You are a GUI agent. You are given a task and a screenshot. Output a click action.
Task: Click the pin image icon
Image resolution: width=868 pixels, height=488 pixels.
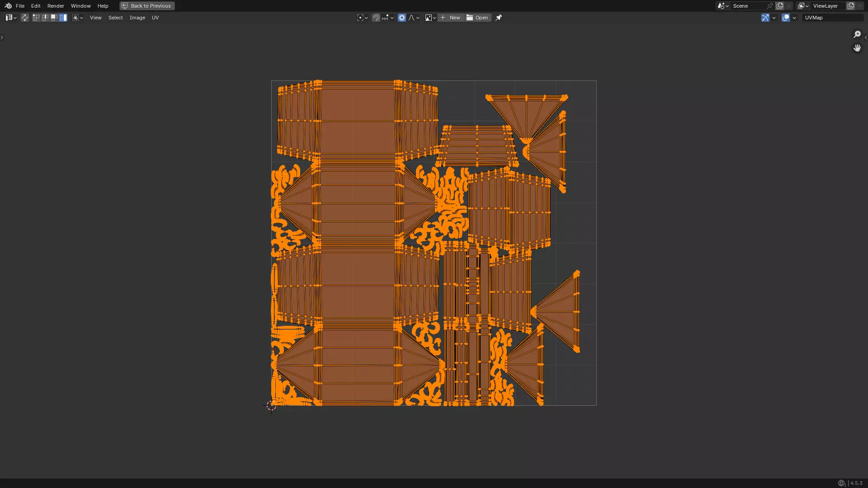point(499,18)
